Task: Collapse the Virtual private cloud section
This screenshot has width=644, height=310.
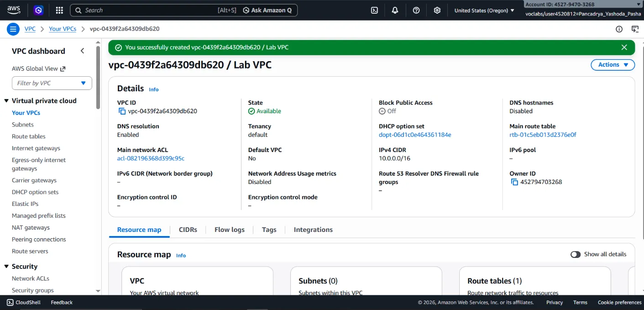Action: 6,100
